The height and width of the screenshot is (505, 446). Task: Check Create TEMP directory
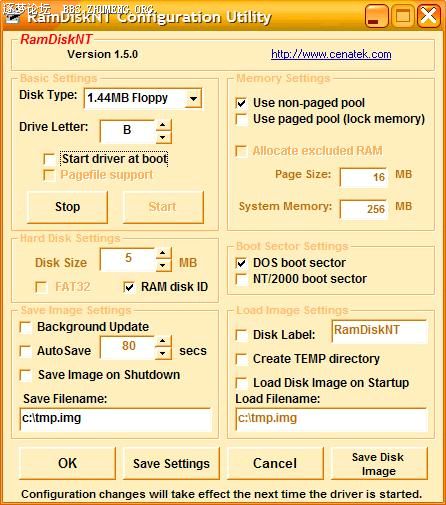click(241, 359)
